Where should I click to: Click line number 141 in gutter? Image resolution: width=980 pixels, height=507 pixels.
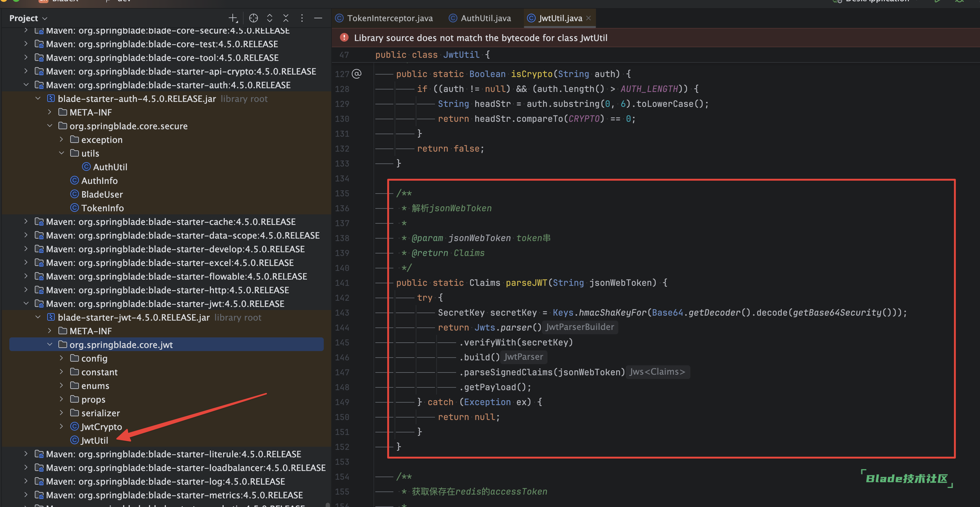342,283
